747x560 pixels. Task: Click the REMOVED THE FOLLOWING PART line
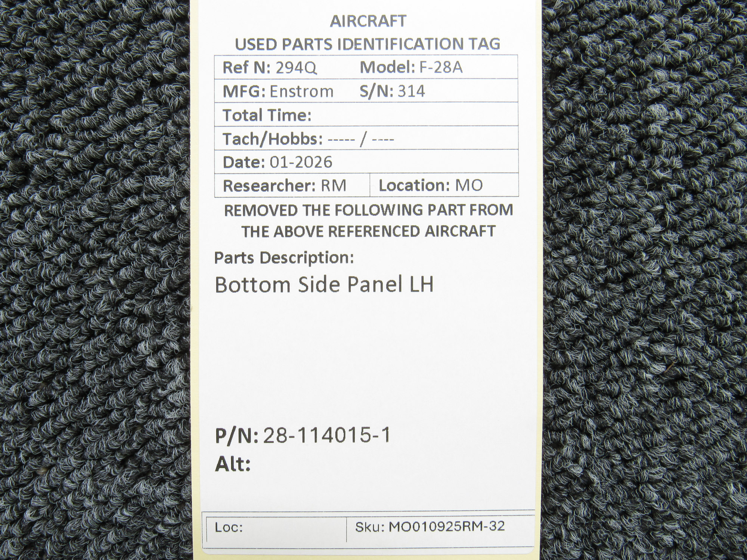[368, 210]
